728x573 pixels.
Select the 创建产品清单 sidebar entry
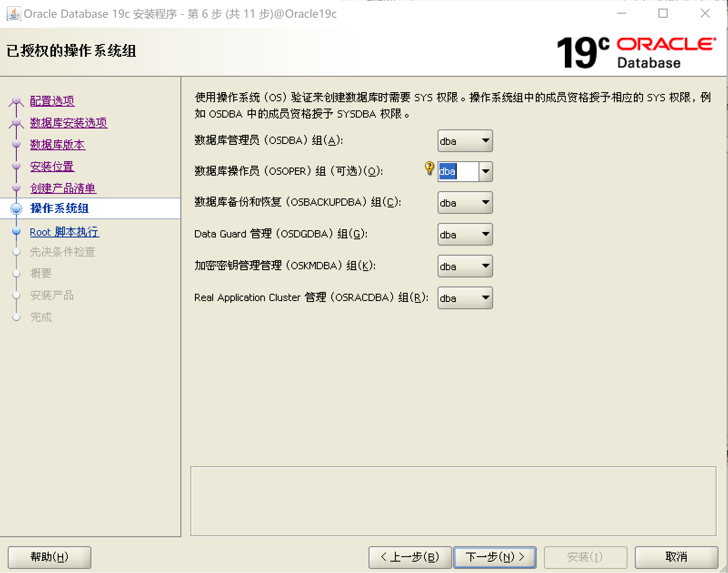(63, 188)
